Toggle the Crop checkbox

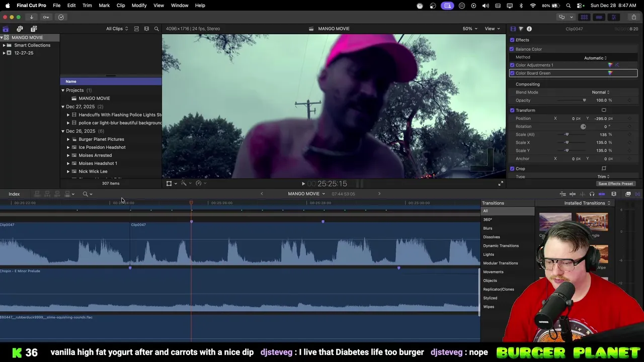[x=512, y=168]
